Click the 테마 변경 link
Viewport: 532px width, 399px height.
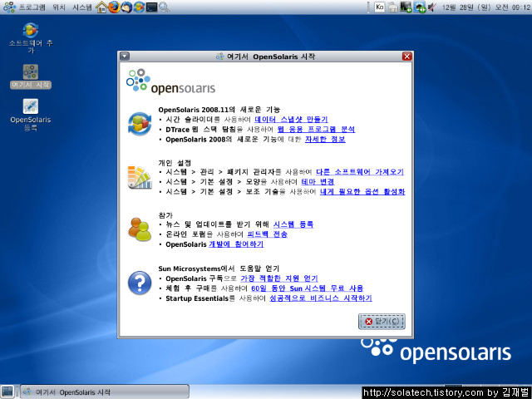click(x=318, y=182)
